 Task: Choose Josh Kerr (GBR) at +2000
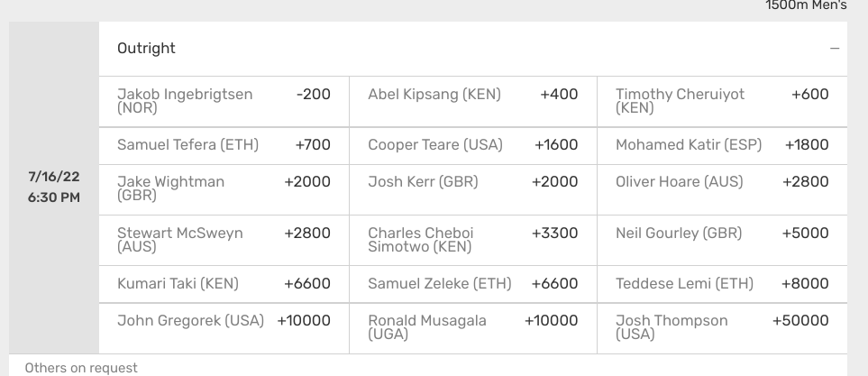coord(473,190)
